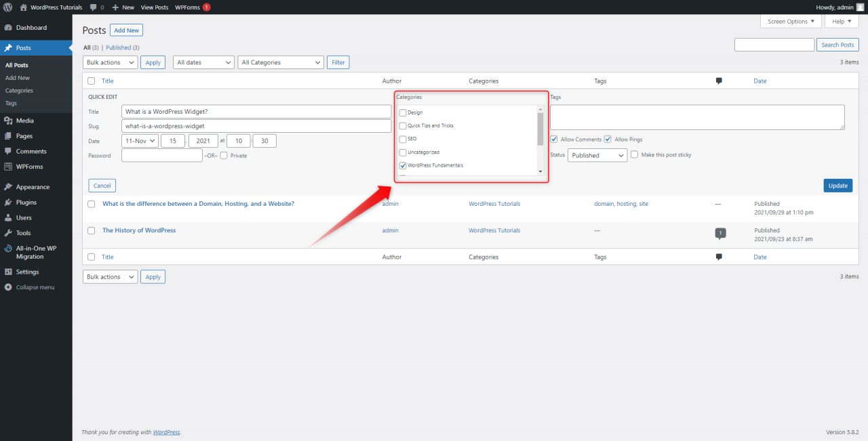Toggle the Allow Comments checkbox
The width and height of the screenshot is (868, 441).
tap(554, 140)
